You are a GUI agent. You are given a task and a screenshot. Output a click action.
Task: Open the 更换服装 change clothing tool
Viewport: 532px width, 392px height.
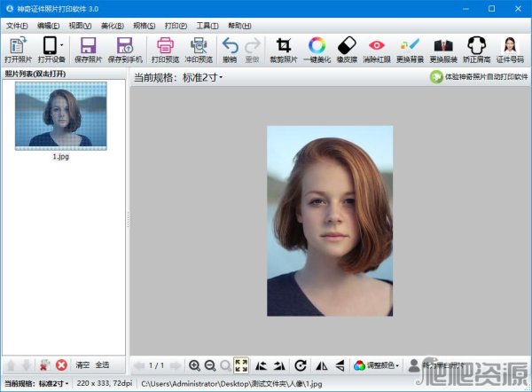pos(444,46)
